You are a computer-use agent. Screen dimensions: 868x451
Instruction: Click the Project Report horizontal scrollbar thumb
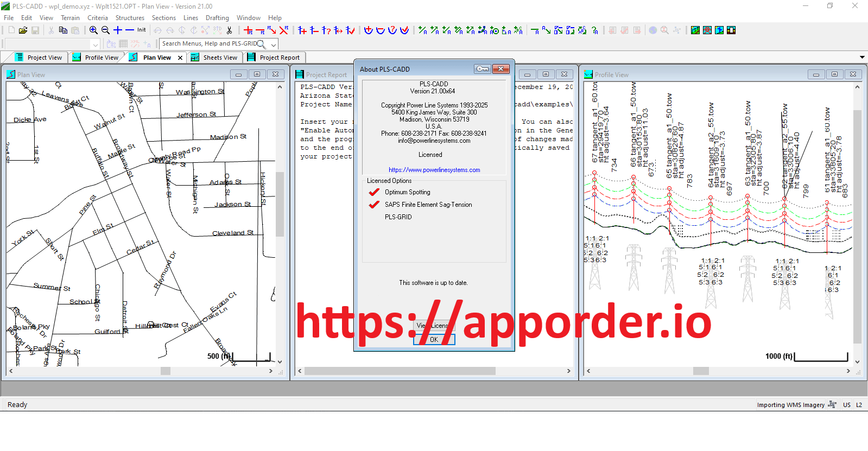[400, 371]
